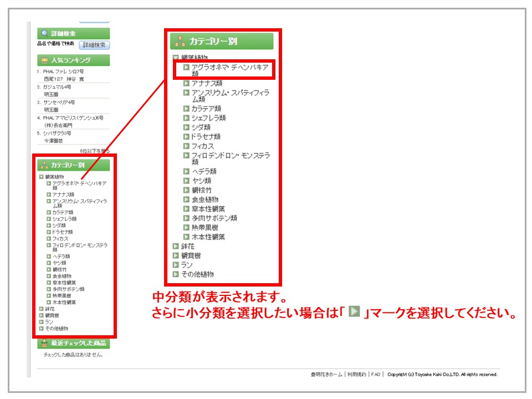
Task: Click category icon in enlarged カテゴリー別 header
Action: (x=180, y=41)
